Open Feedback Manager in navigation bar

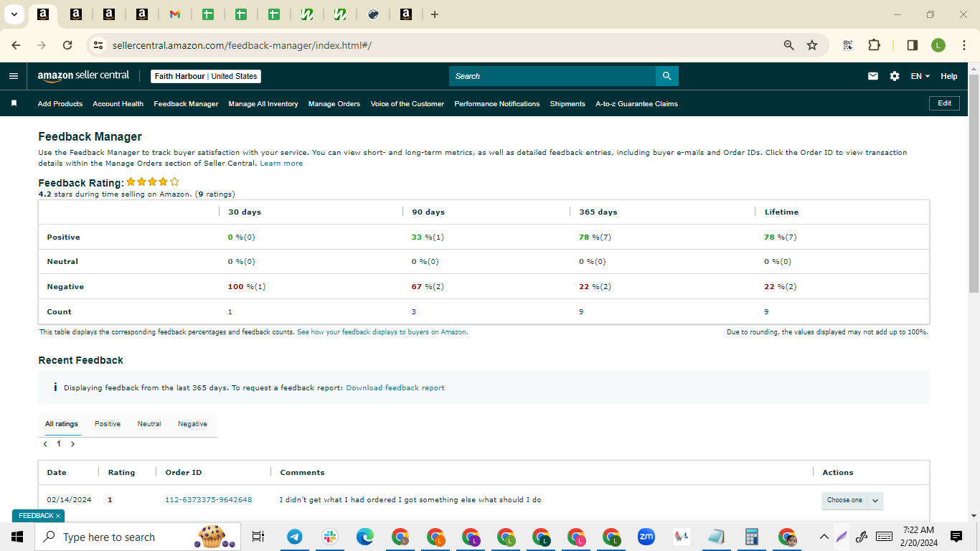pos(186,104)
